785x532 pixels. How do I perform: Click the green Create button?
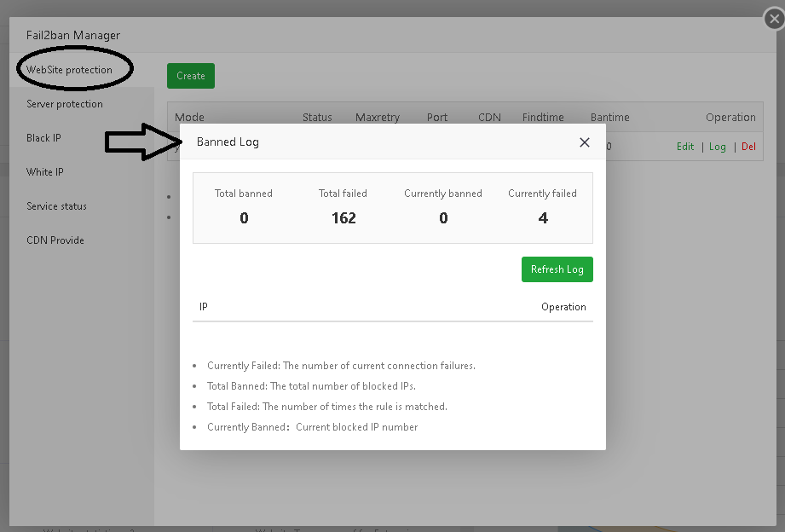[x=191, y=76]
